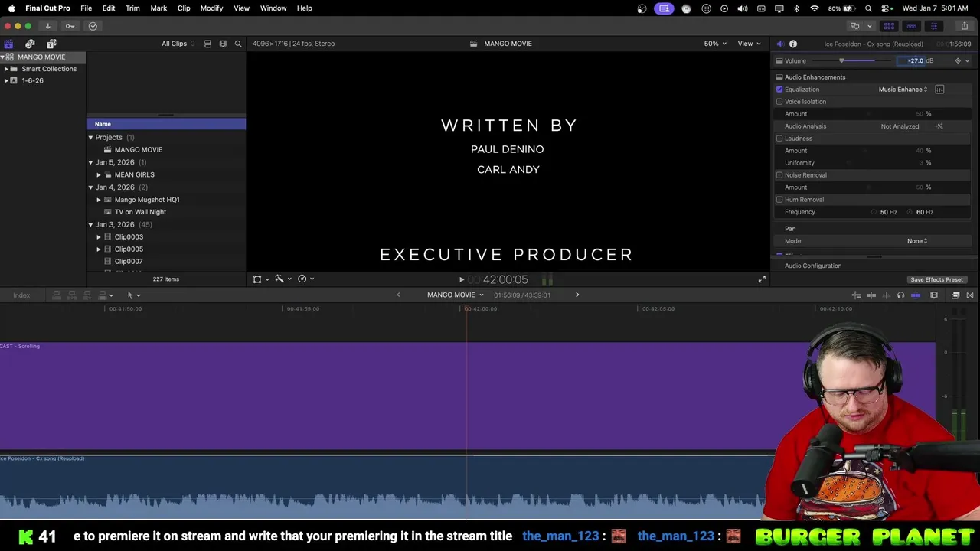980x551 pixels.
Task: Show the Equalization advanced controls icon
Action: 939,90
